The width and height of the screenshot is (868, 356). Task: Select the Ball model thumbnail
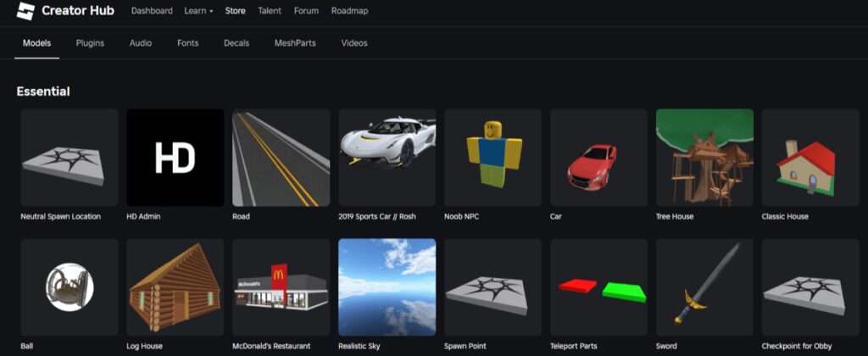coord(70,287)
